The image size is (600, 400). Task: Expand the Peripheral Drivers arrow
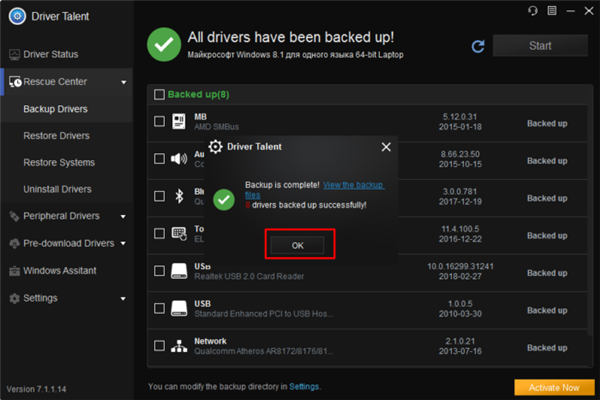tap(123, 217)
